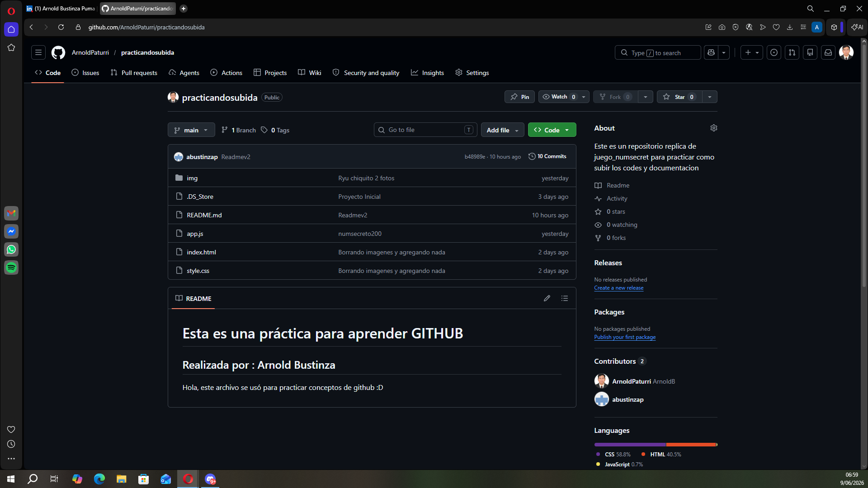Switch to LinkedIn browser tab
Viewport: 868px width, 488px height.
[x=61, y=9]
